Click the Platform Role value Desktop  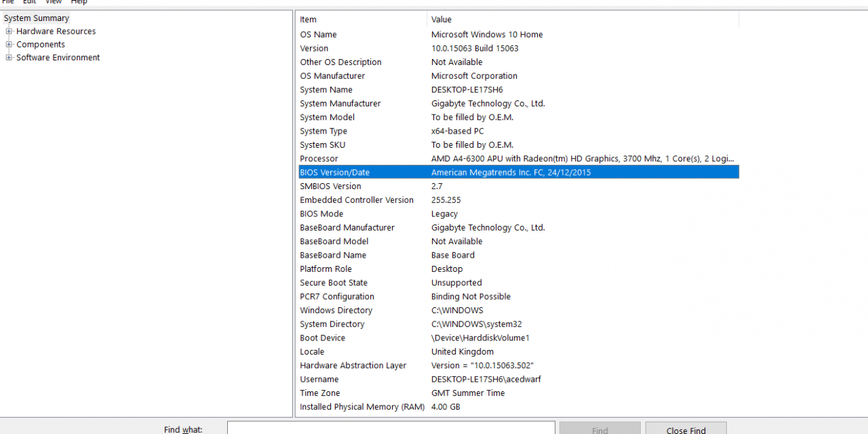point(447,269)
